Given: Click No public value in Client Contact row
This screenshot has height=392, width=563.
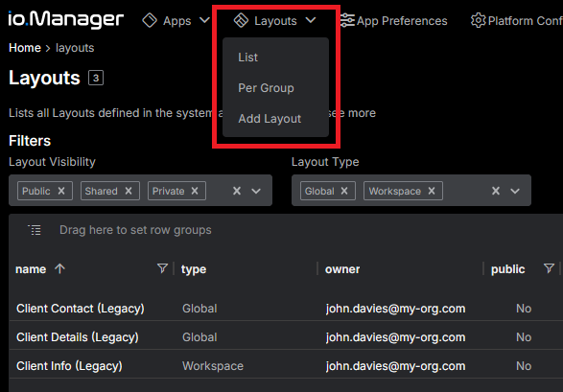Looking at the screenshot, I should pyautogui.click(x=524, y=309).
